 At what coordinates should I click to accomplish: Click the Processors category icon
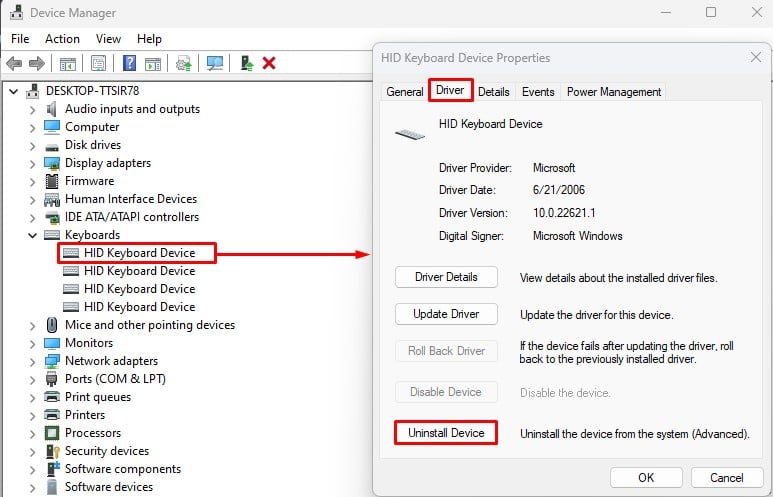pyautogui.click(x=52, y=433)
